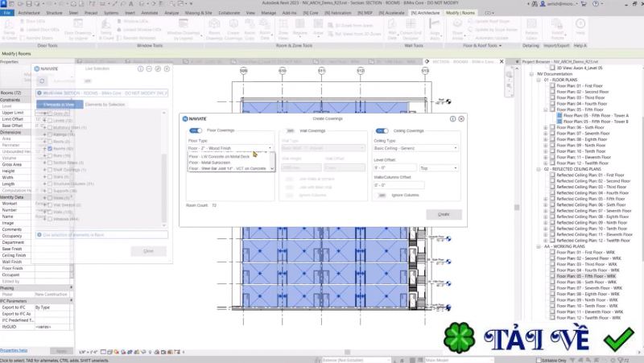
Task: Check the Walls checkbox in Live Selection
Action: (50, 212)
